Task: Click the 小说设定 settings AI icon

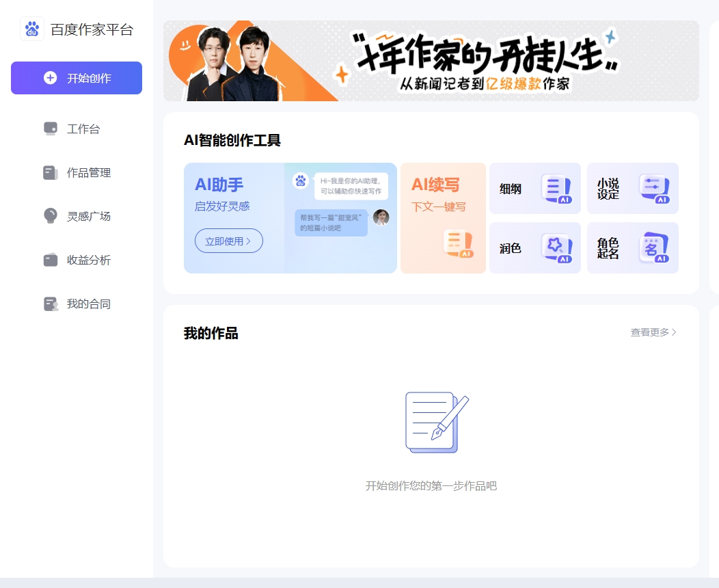Action: point(655,189)
